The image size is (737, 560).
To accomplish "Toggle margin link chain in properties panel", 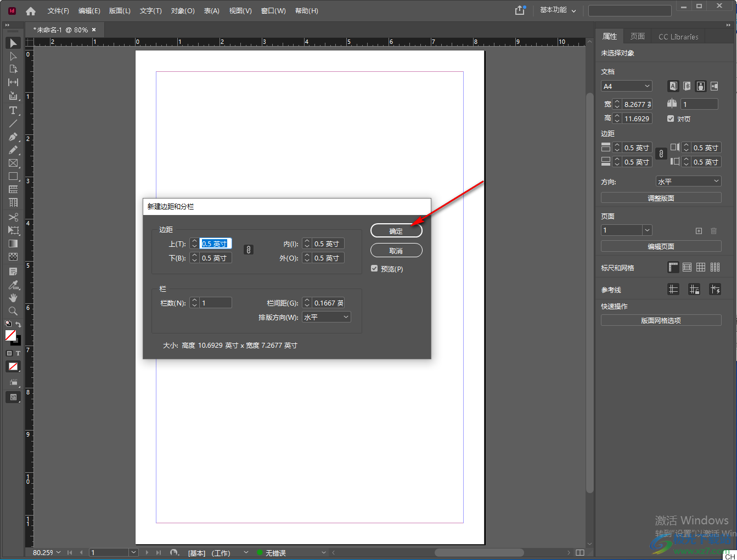I will point(661,154).
